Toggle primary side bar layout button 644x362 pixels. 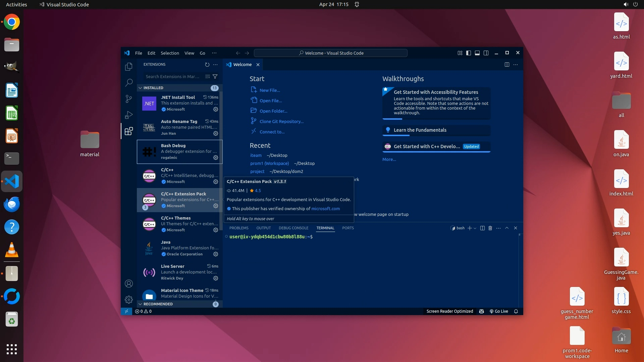point(469,53)
